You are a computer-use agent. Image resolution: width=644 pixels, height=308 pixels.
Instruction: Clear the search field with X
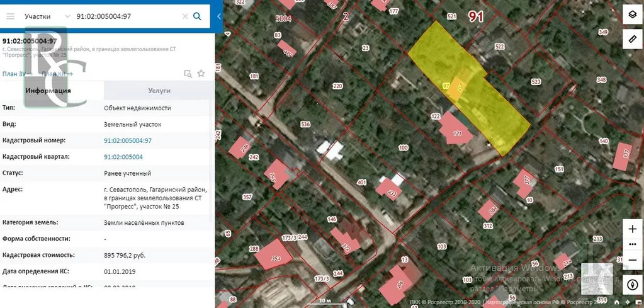tap(185, 16)
